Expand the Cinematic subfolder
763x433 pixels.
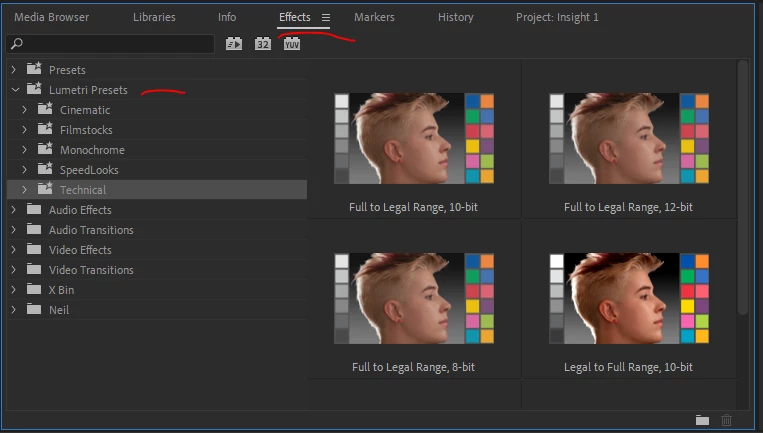tap(25, 110)
